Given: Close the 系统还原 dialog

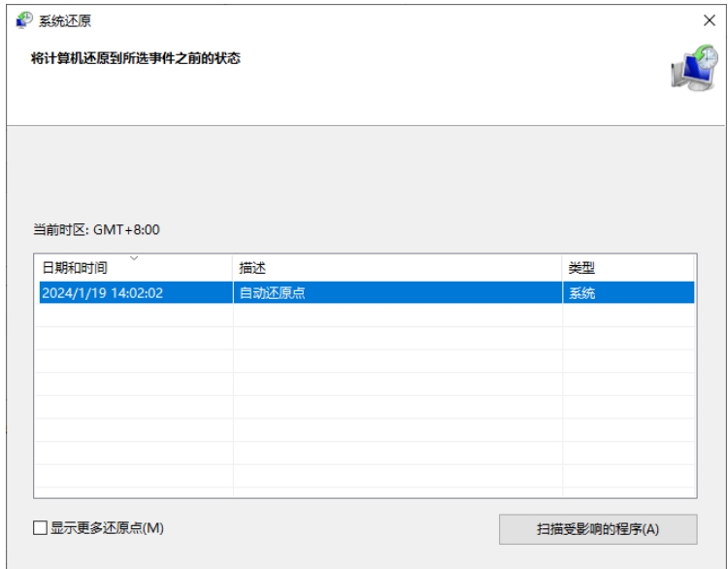Looking at the screenshot, I should pos(709,20).
